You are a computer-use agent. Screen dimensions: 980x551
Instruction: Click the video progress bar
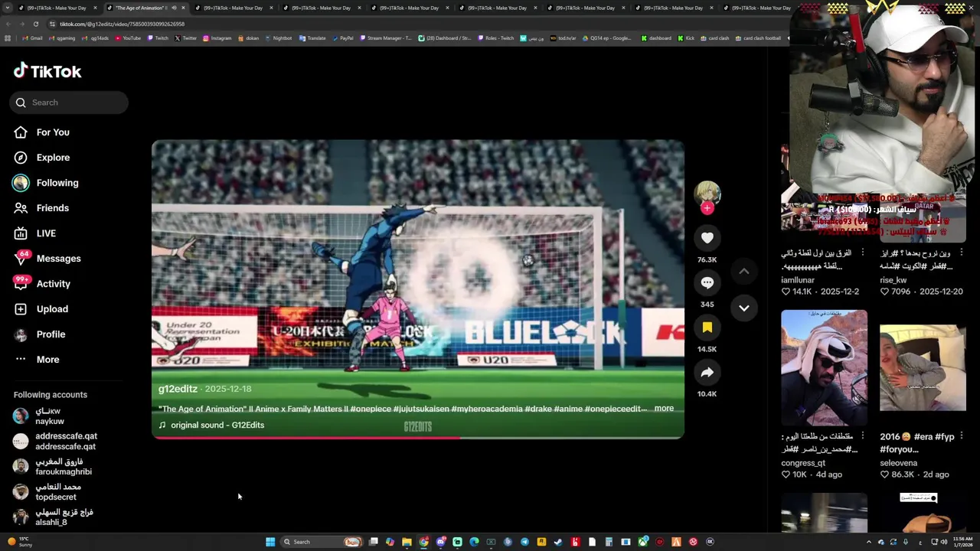[417, 438]
